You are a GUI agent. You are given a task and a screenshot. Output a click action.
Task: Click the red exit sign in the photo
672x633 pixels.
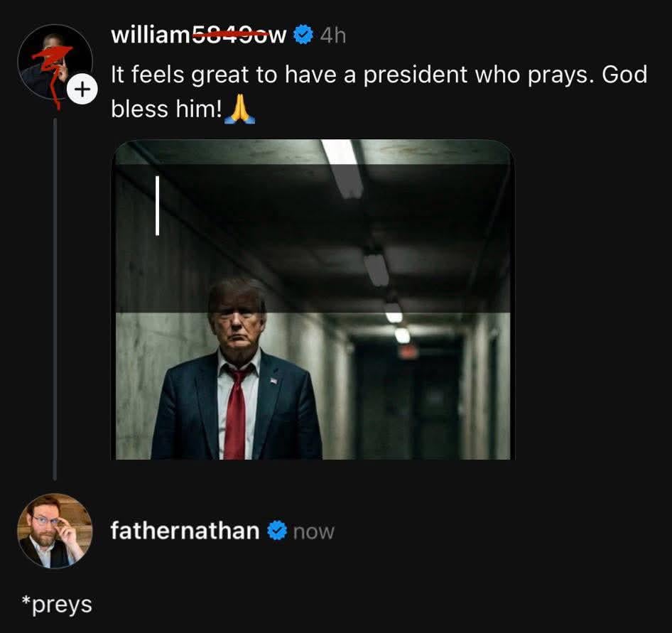(408, 351)
